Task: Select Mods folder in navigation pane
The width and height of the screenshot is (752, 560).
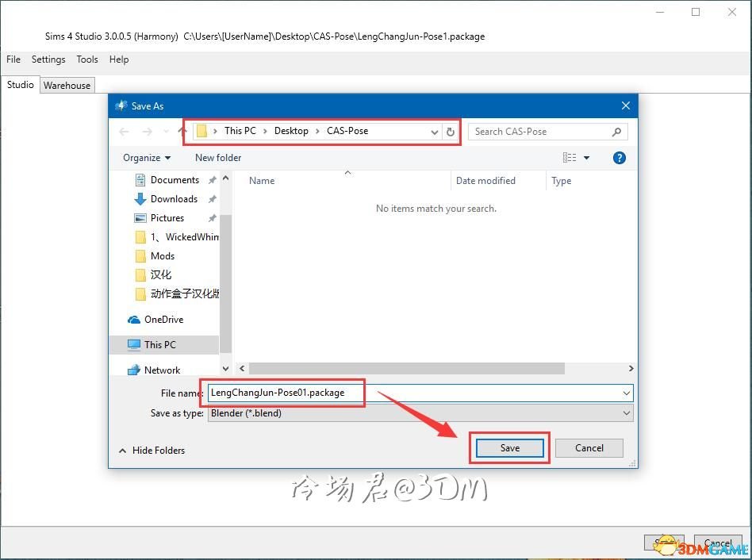Action: point(163,256)
